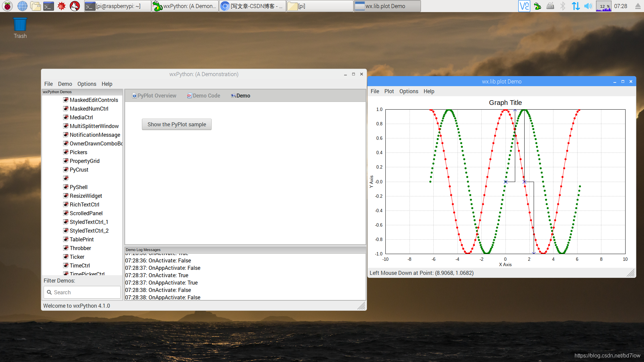Select Pickers in demo tree
This screenshot has width=644, height=362.
click(x=78, y=152)
